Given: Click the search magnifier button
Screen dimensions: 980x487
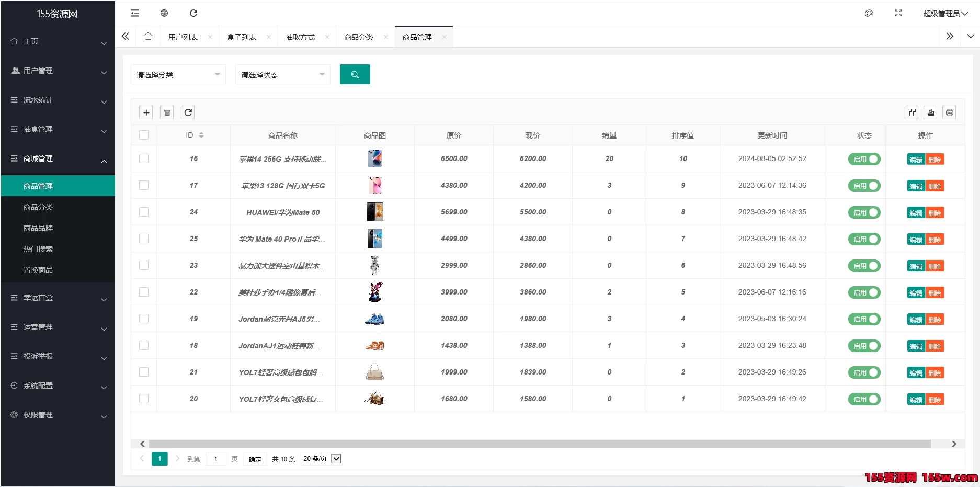Looking at the screenshot, I should click(x=355, y=74).
